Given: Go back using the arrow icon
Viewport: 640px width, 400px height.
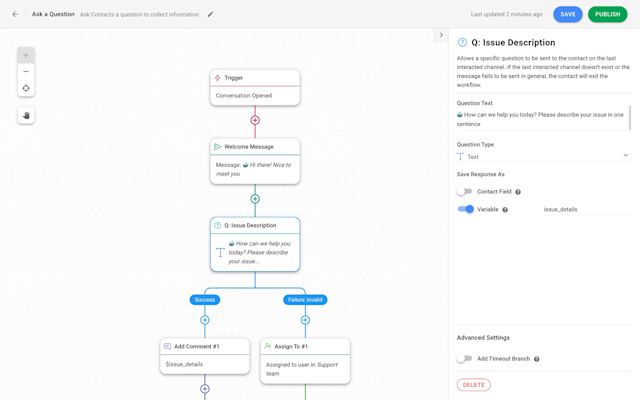Looking at the screenshot, I should [16, 14].
